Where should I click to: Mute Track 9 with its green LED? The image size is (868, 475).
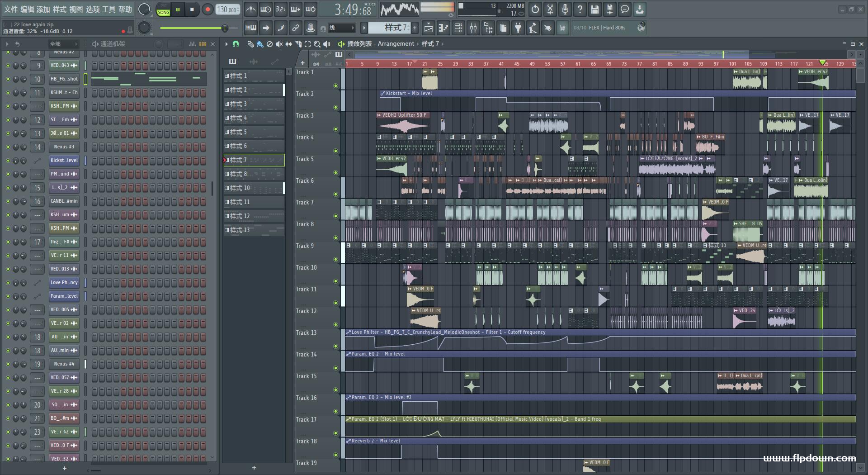click(335, 259)
